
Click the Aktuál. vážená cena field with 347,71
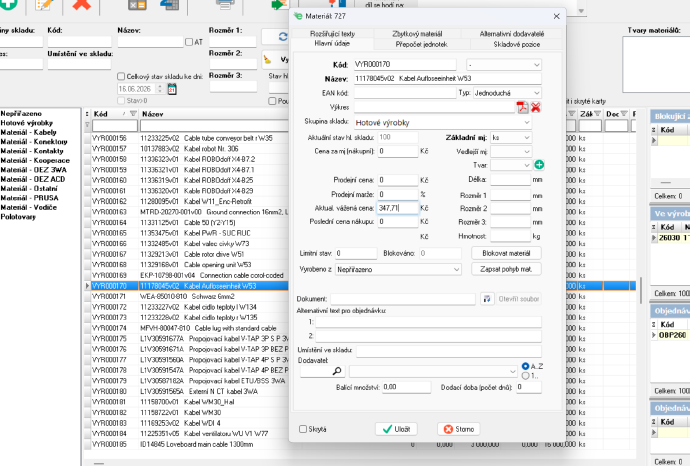coord(397,208)
